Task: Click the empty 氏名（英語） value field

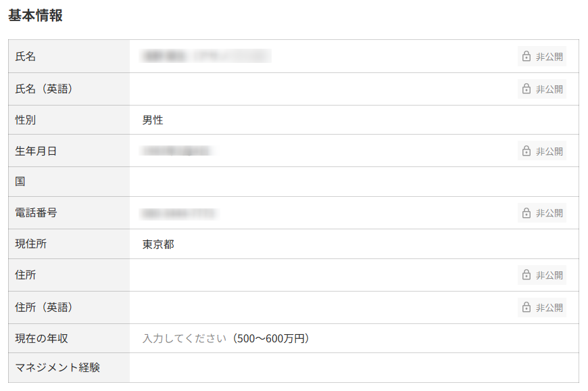Action: point(318,89)
